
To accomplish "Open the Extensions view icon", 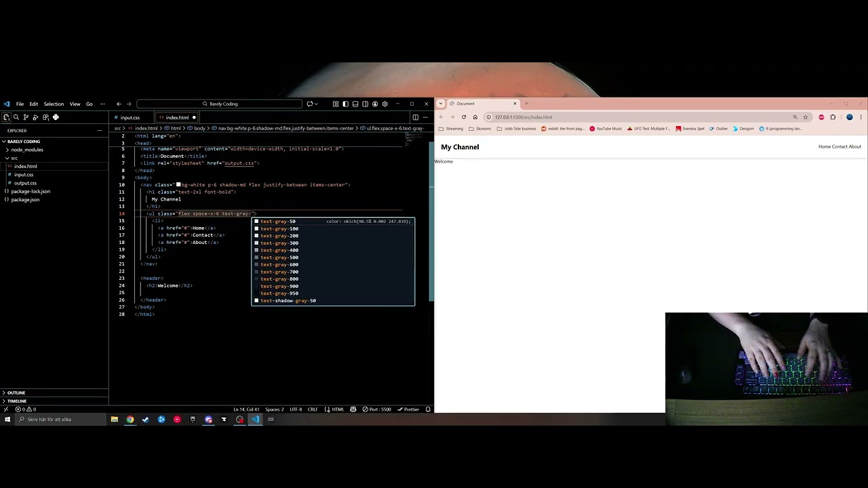I will [45, 117].
